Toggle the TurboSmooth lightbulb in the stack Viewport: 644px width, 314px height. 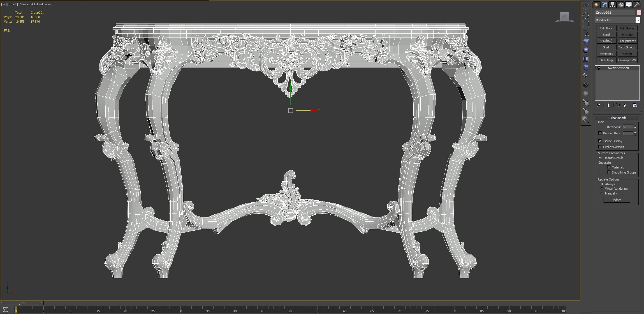click(x=599, y=68)
